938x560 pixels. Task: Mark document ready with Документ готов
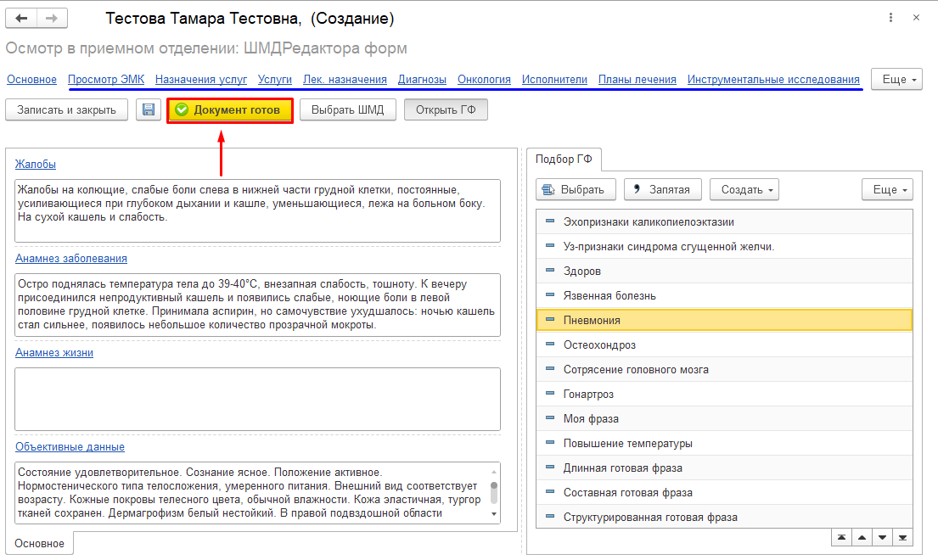230,110
